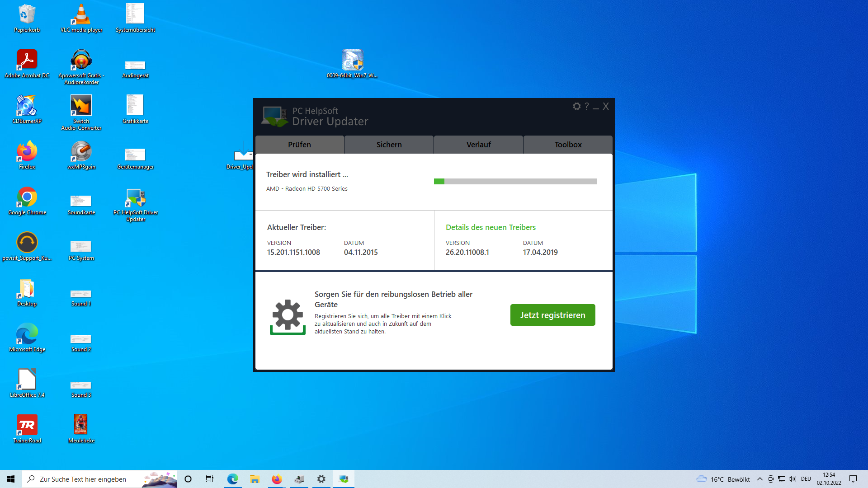Open the DEU keyboard language selector
The width and height of the screenshot is (868, 488).
pos(806,479)
